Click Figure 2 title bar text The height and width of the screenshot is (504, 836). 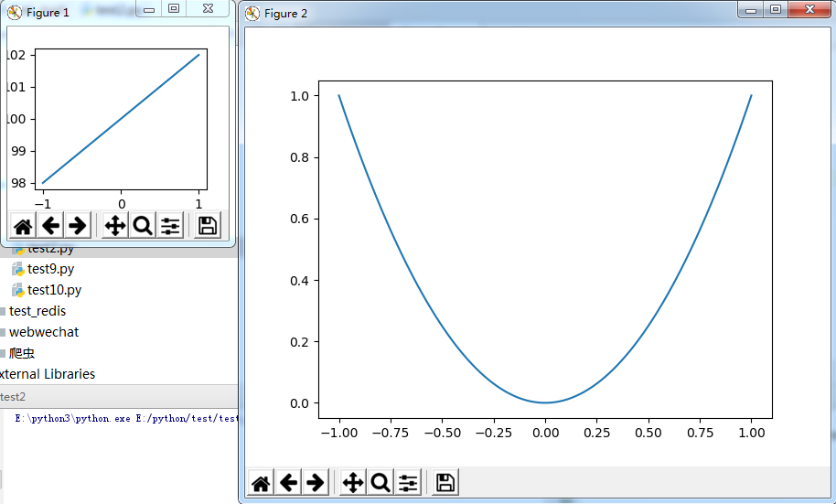tap(285, 14)
